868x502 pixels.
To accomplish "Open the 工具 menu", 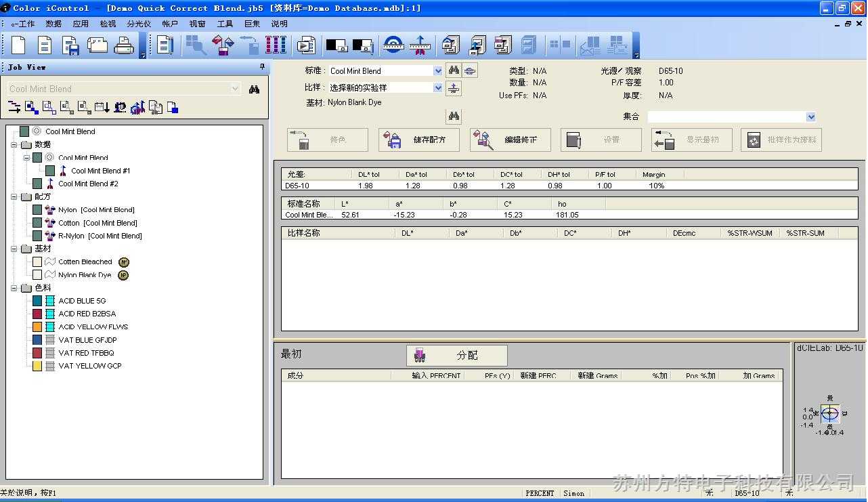I will coord(225,24).
